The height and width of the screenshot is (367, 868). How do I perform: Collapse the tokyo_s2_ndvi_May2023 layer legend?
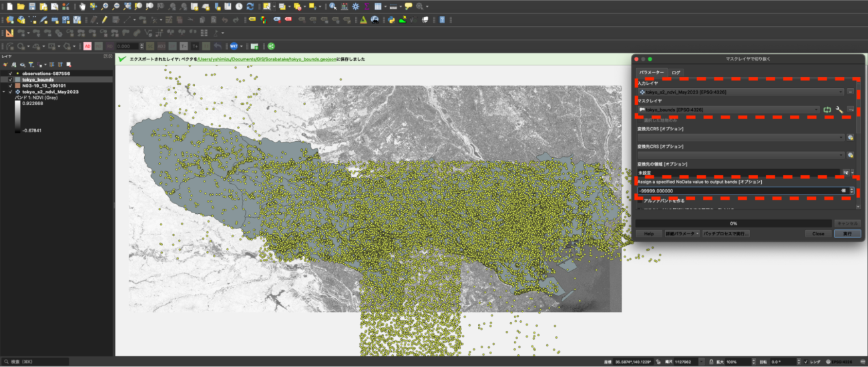pyautogui.click(x=5, y=92)
